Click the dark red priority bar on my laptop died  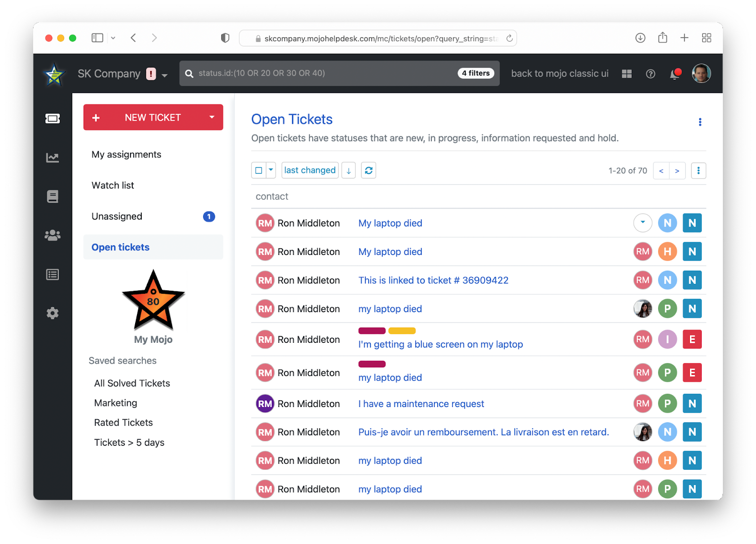(x=372, y=364)
